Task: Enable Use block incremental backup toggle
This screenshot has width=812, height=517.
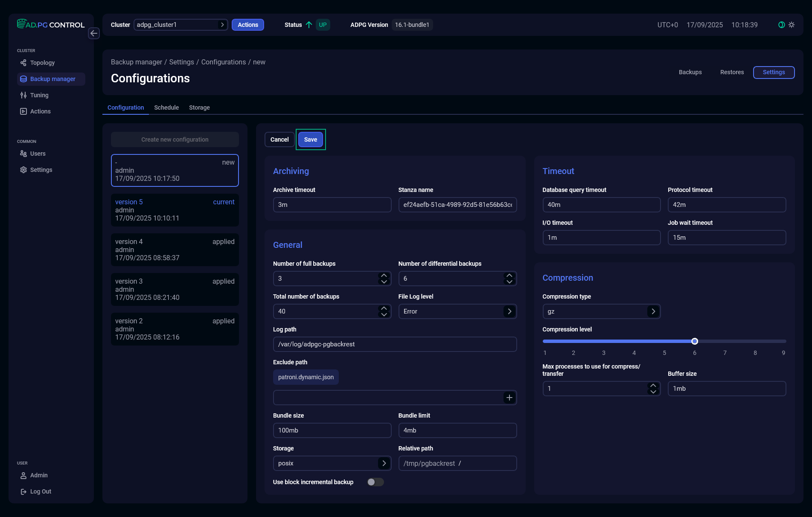Action: pyautogui.click(x=375, y=482)
